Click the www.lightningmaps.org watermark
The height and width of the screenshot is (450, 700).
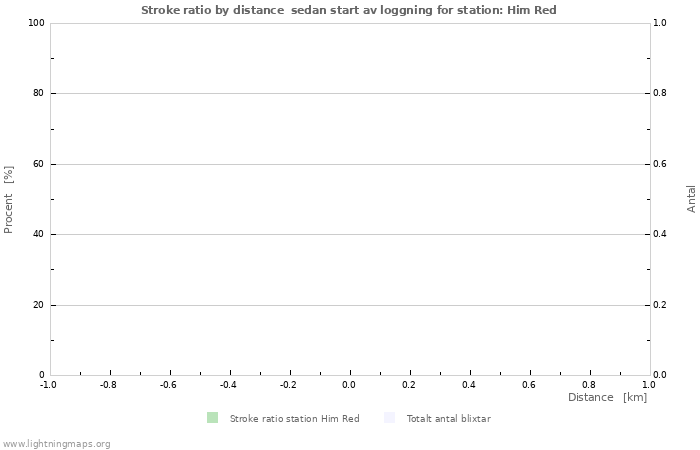(56, 443)
